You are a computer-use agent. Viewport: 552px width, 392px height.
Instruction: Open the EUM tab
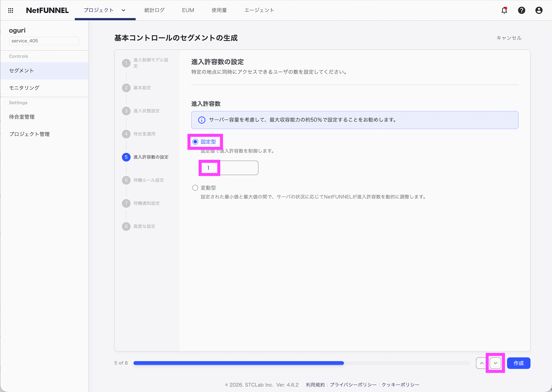[188, 10]
